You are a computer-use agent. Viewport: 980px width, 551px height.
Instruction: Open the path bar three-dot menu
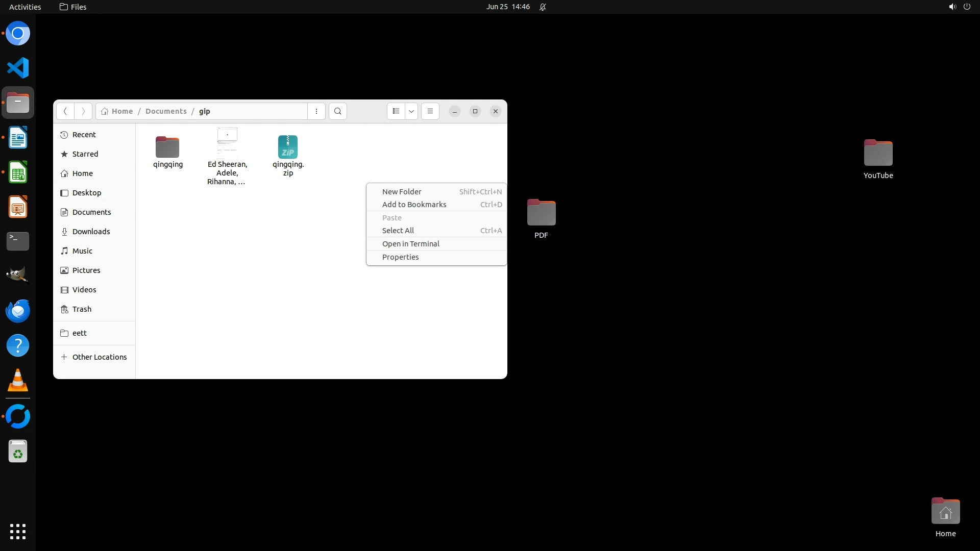click(316, 111)
